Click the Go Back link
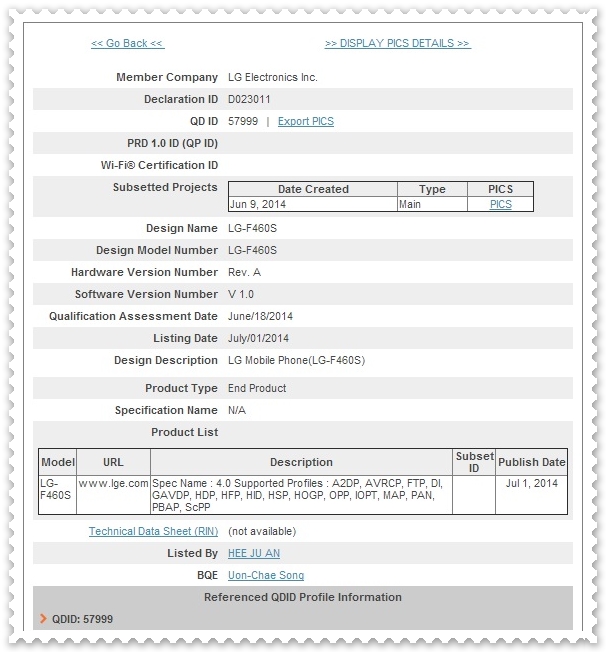The height and width of the screenshot is (652, 606). pos(128,43)
